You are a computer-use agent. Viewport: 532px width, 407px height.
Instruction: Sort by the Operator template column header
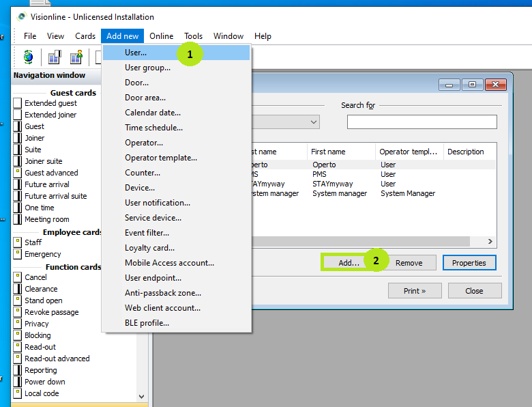pyautogui.click(x=409, y=152)
